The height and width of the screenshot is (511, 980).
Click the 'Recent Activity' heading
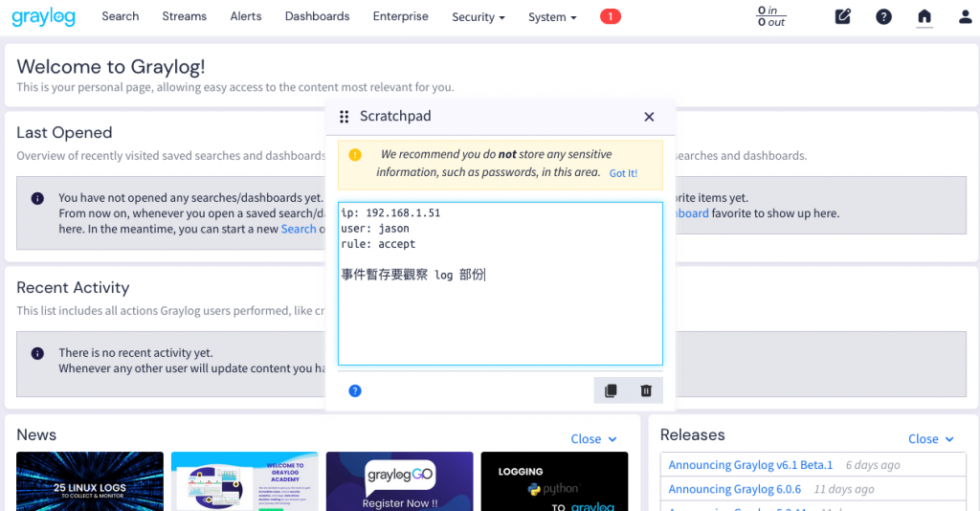(x=73, y=287)
